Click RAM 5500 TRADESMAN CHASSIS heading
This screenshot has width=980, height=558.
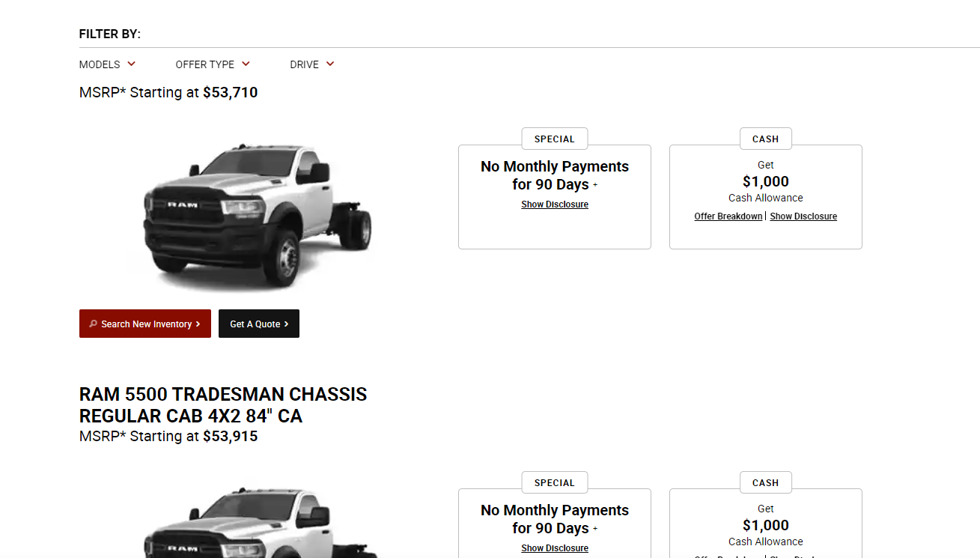(x=223, y=405)
